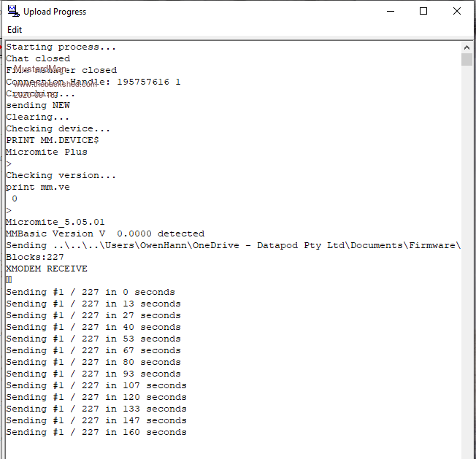This screenshot has height=459, width=476.
Task: Click the 'Checking version...' log line
Action: (61, 175)
